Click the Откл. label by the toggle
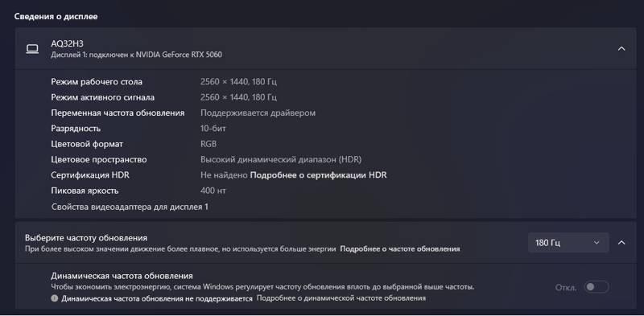The width and height of the screenshot is (644, 316). click(566, 287)
